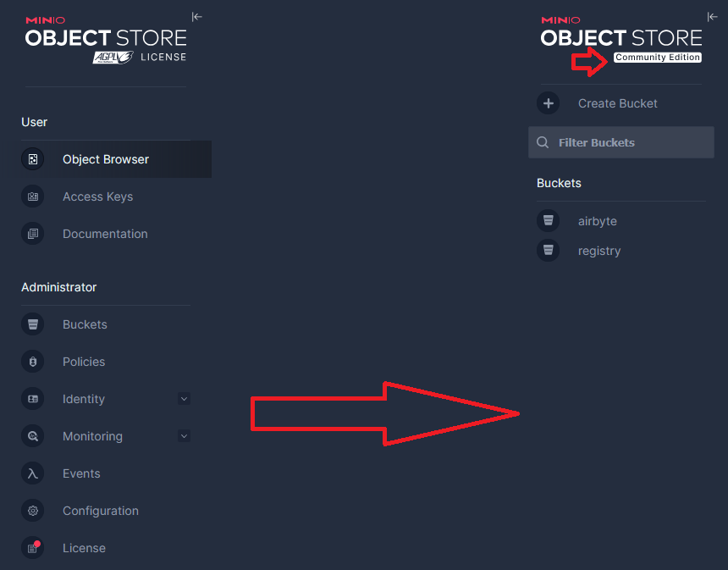Open the Events section from the sidebar

pos(81,473)
